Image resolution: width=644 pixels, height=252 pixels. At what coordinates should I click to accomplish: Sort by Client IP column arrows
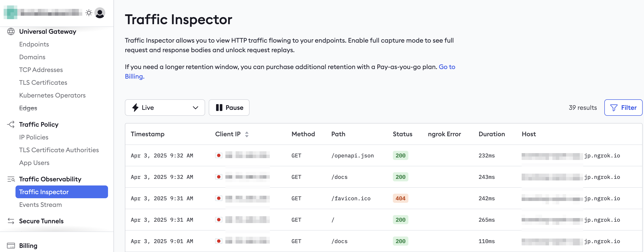click(x=247, y=134)
